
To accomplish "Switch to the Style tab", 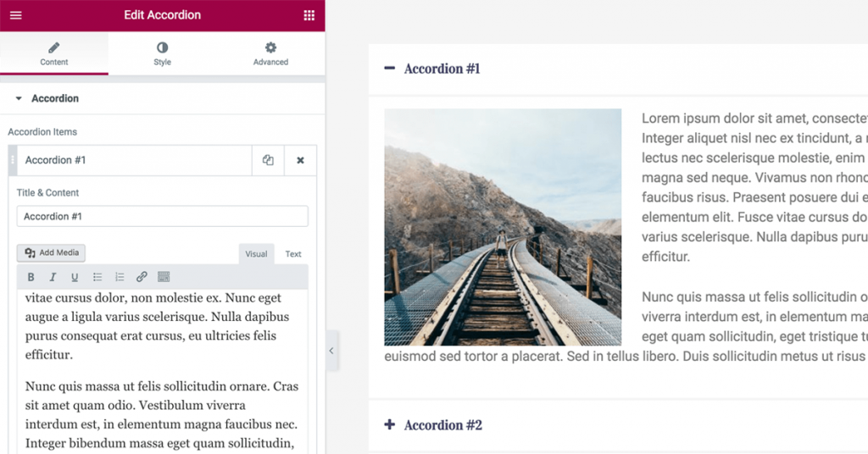I will [x=162, y=53].
